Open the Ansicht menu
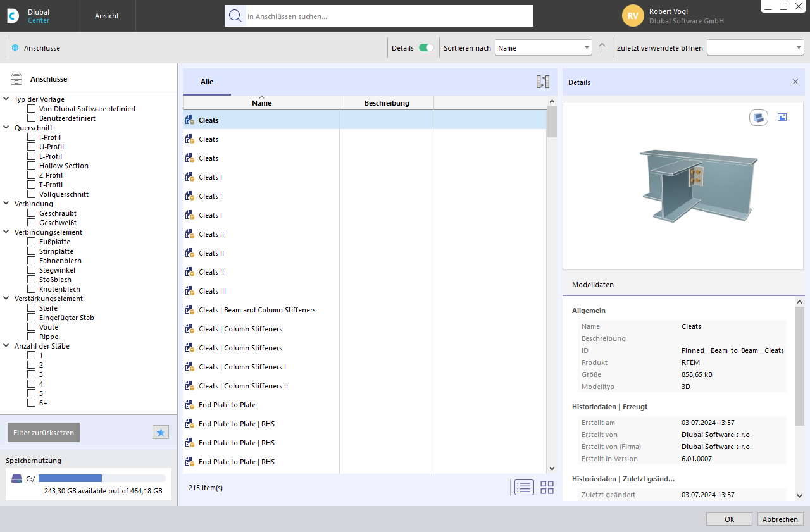 point(107,16)
